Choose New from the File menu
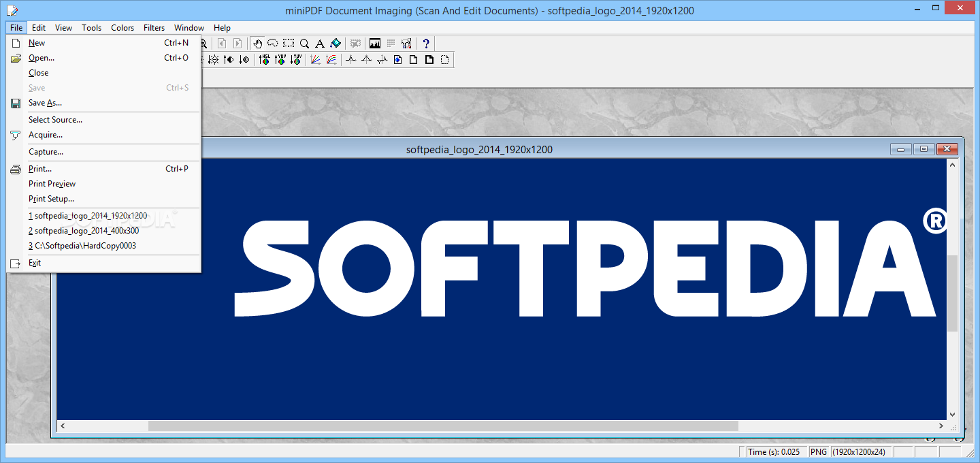980x463 pixels. (x=103, y=43)
